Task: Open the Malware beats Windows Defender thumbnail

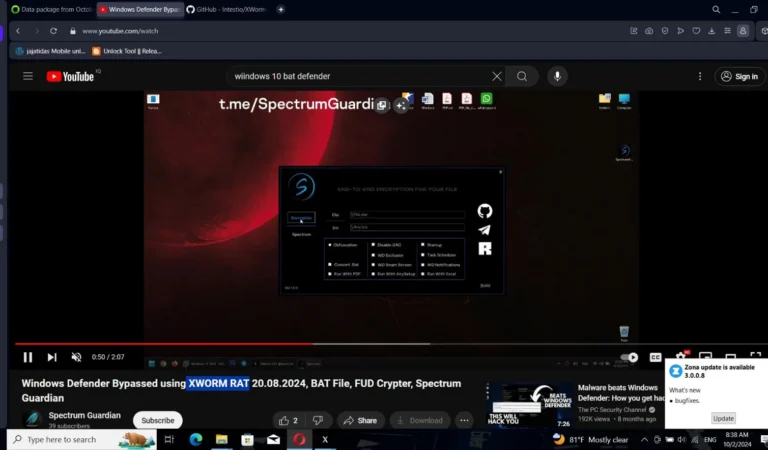Action: click(x=529, y=405)
